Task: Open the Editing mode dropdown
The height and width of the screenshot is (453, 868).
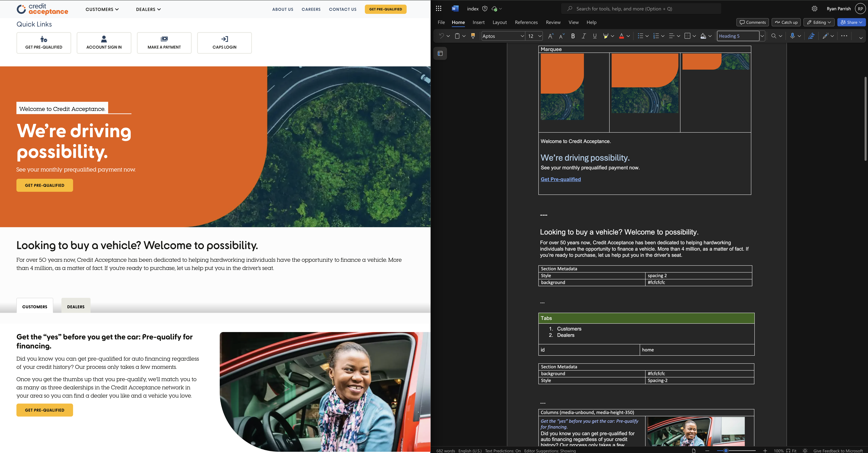Action: click(x=819, y=22)
